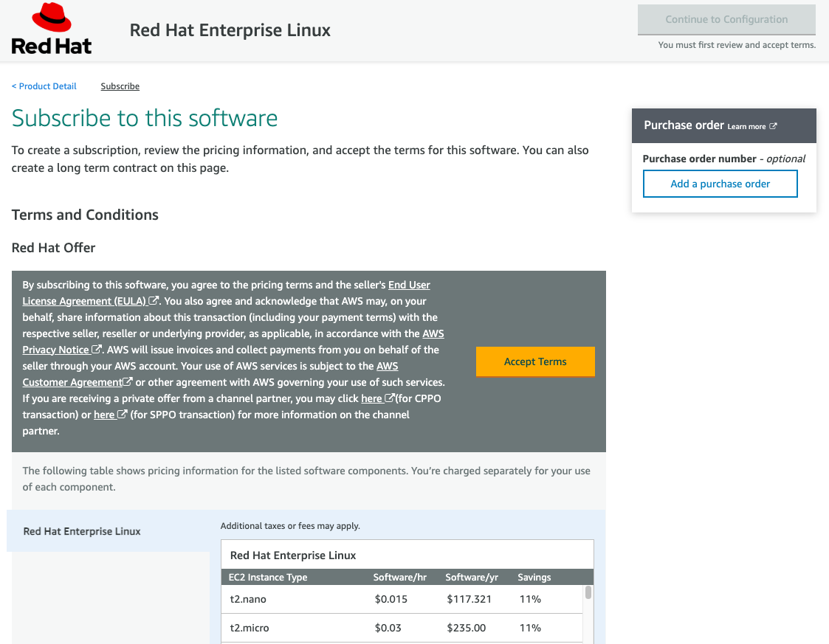The image size is (829, 644).
Task: Click the EC2 Instance Type column header
Action: tap(267, 577)
